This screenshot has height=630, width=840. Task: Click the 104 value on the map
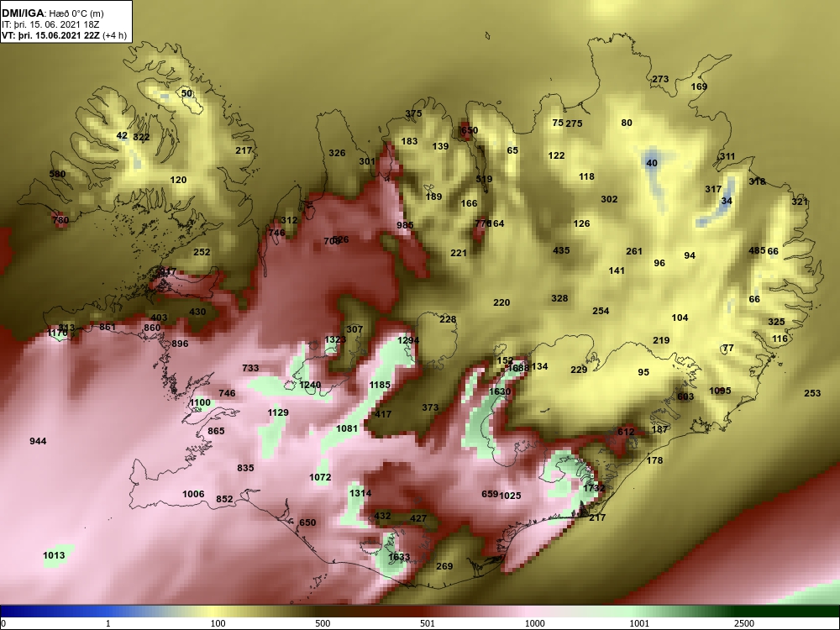pos(680,318)
